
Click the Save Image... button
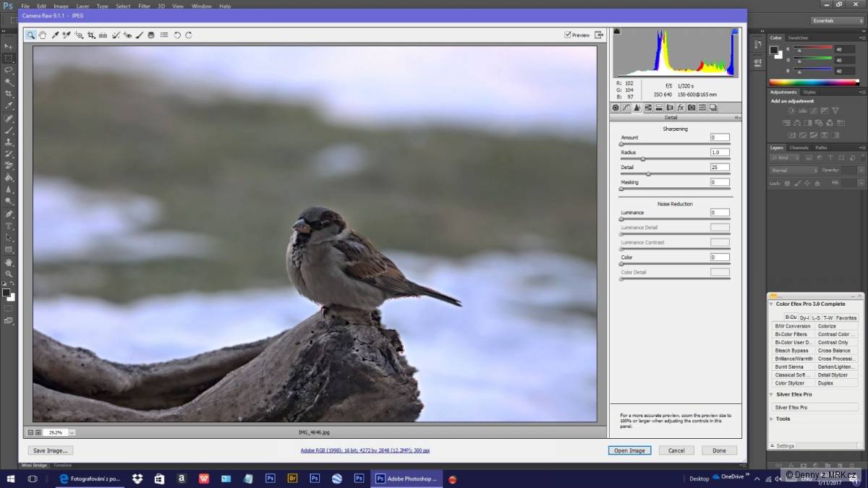click(x=51, y=450)
